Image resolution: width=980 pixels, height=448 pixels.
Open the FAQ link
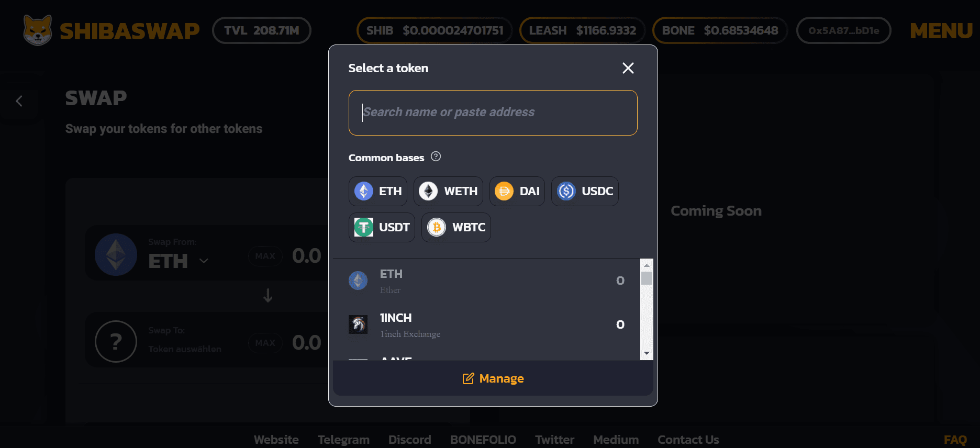(x=955, y=440)
